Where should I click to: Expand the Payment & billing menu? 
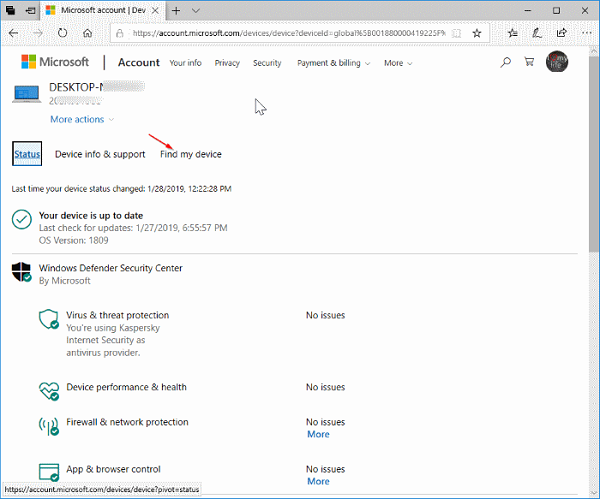point(333,63)
